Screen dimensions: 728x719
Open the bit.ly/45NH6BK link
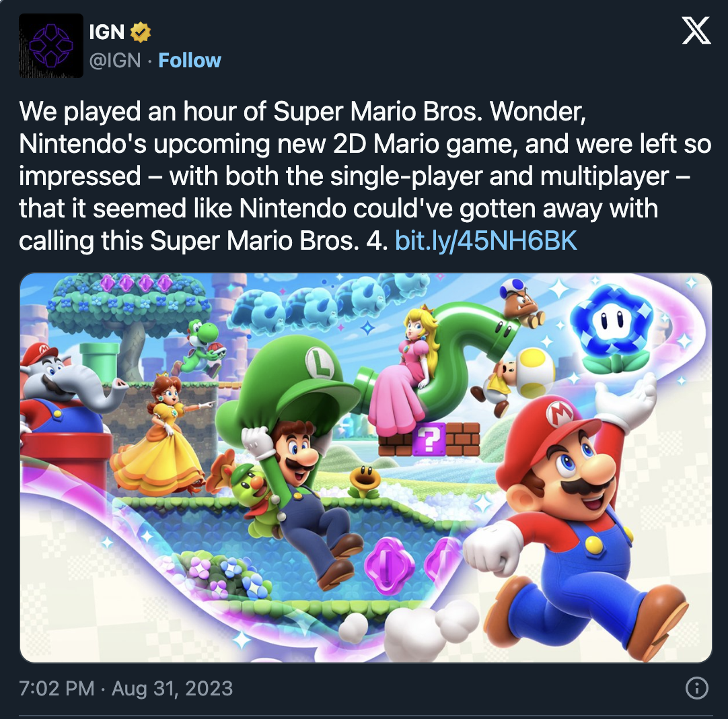[486, 241]
